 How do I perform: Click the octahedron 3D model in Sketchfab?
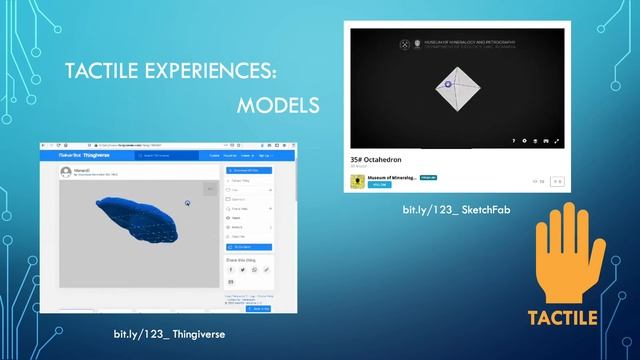coord(458,89)
